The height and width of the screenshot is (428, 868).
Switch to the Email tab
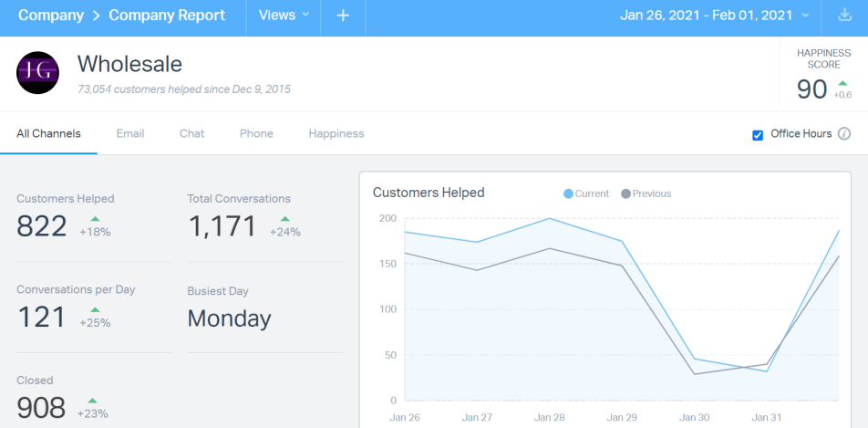pos(130,133)
